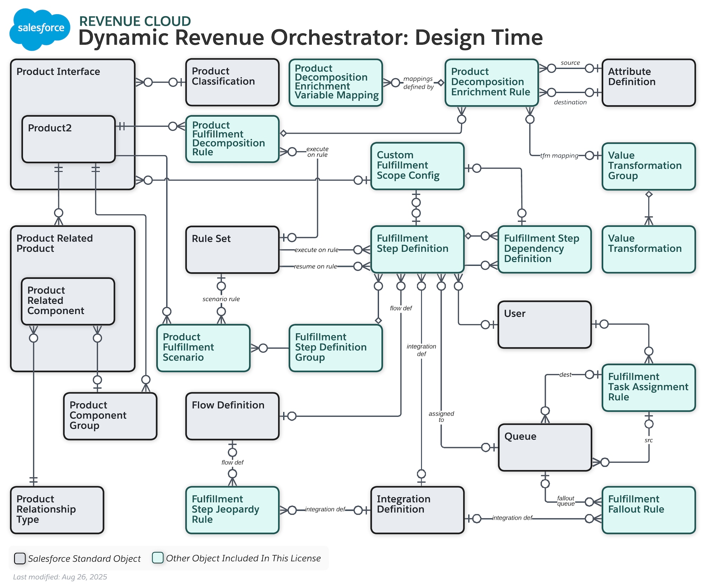Screen dimensions: 709x588
Task: Click the Fulfillment Step Definition Group entity
Action: pyautogui.click(x=336, y=348)
